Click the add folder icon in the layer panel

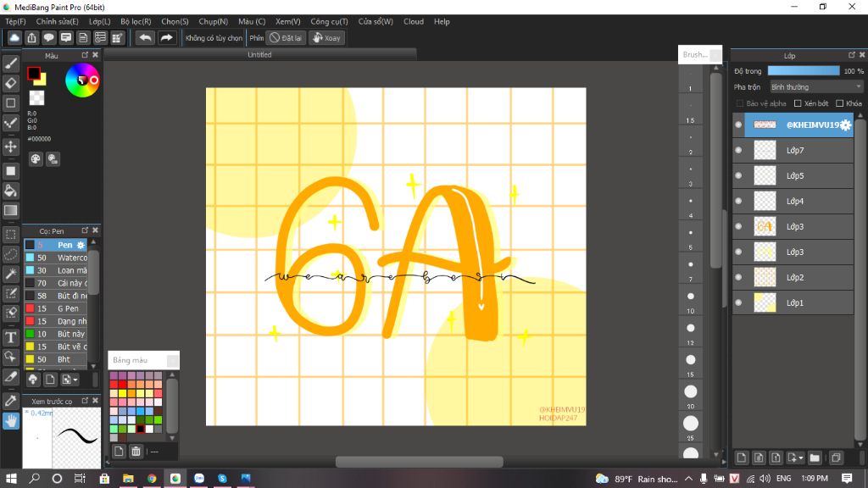815,457
